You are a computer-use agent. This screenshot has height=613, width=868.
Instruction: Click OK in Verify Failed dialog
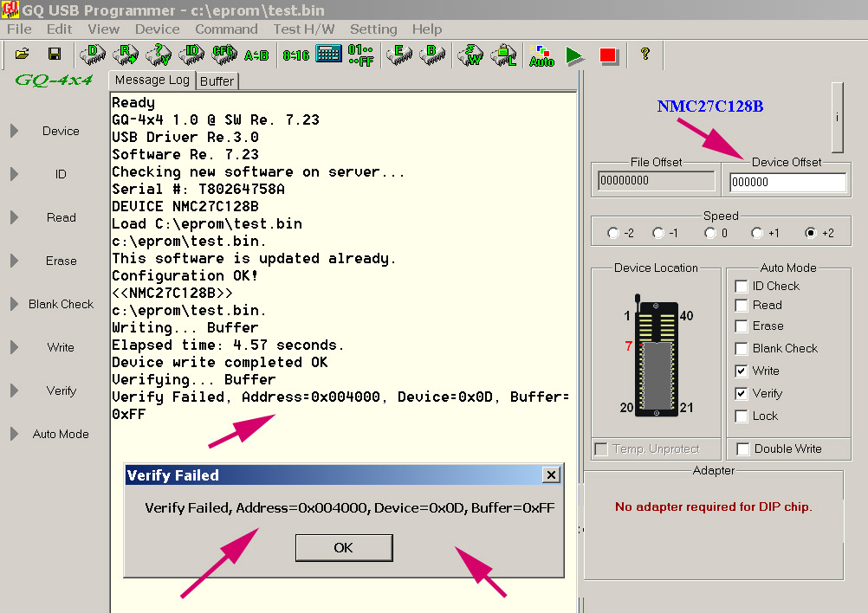pyautogui.click(x=343, y=548)
